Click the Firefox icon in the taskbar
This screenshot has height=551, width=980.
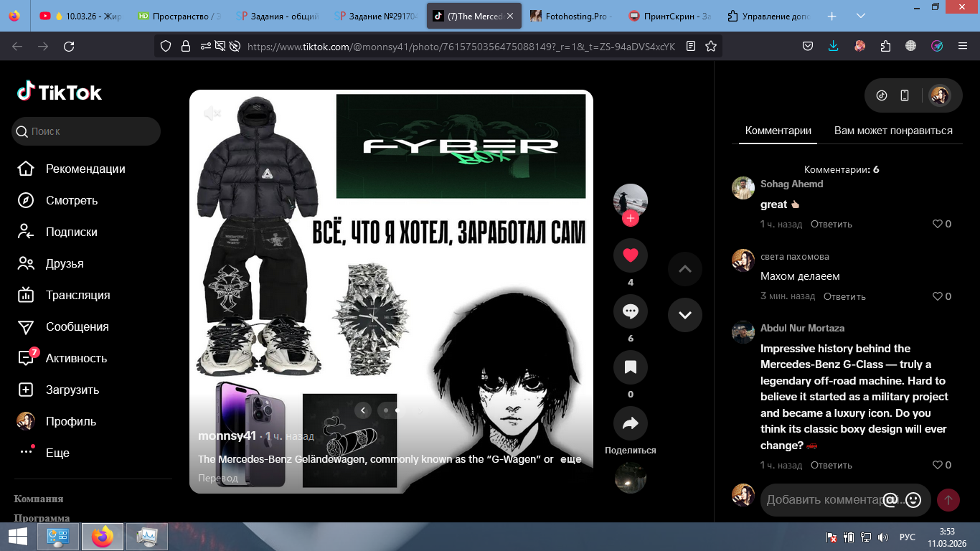click(103, 537)
